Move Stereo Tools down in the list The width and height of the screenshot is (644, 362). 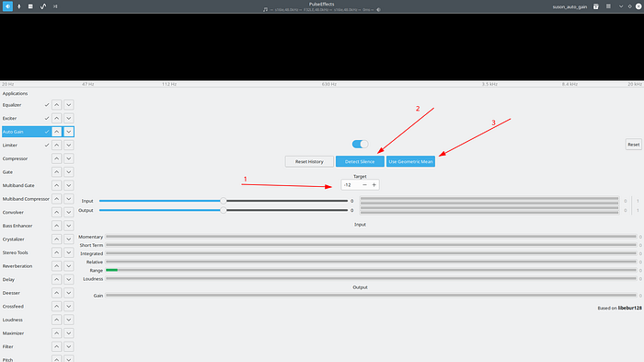pos(69,252)
